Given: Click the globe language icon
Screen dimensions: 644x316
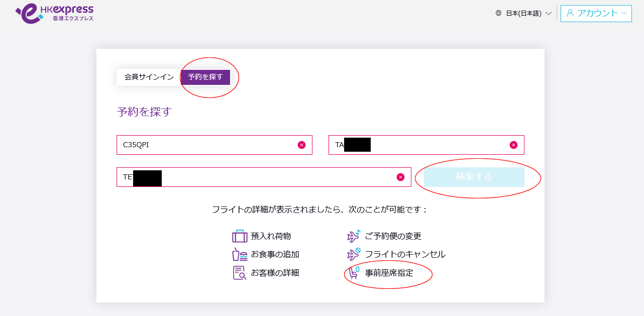Looking at the screenshot, I should pos(498,14).
